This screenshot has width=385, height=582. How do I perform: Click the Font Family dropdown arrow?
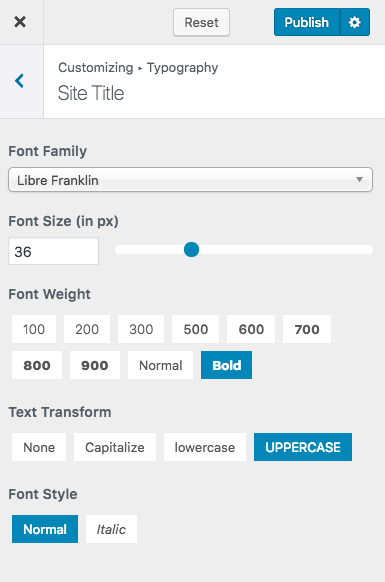(359, 180)
